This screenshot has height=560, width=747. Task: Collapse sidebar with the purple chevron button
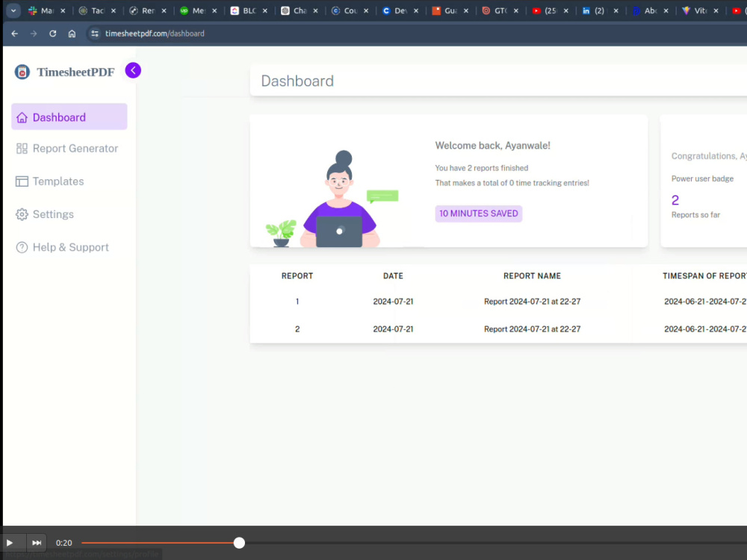[133, 70]
